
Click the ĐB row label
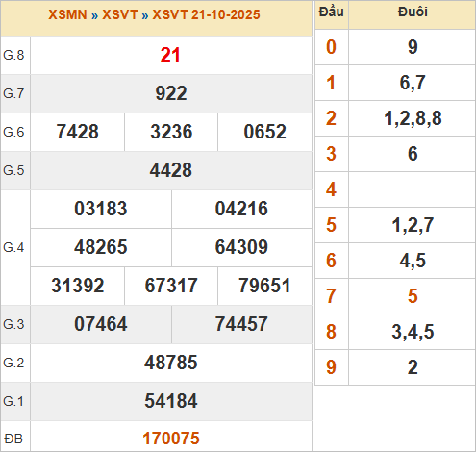13,439
